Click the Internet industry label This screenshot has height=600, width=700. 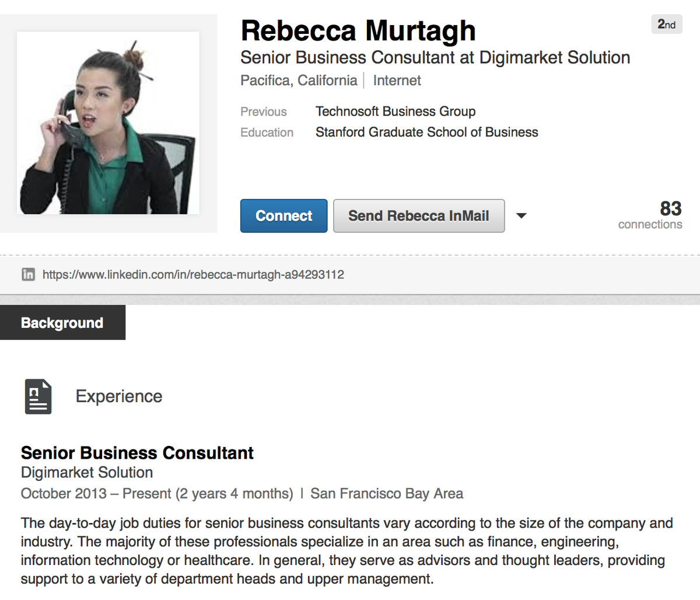397,81
